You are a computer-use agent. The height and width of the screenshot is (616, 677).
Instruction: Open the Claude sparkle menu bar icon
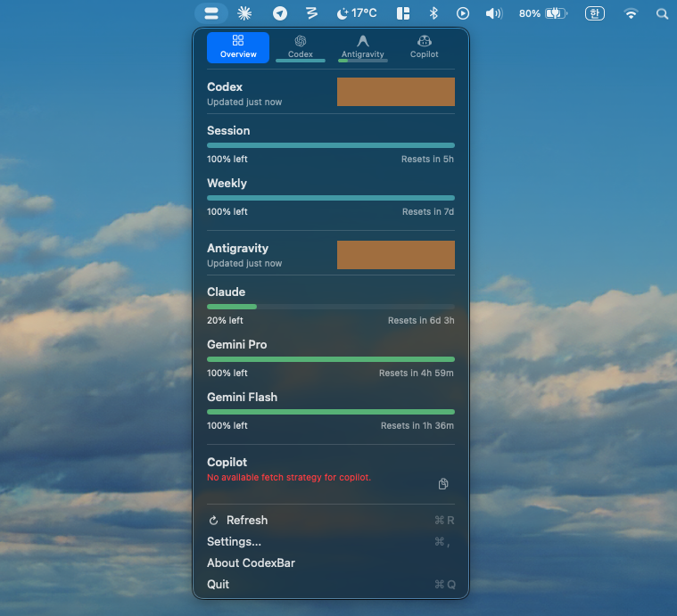pyautogui.click(x=244, y=13)
